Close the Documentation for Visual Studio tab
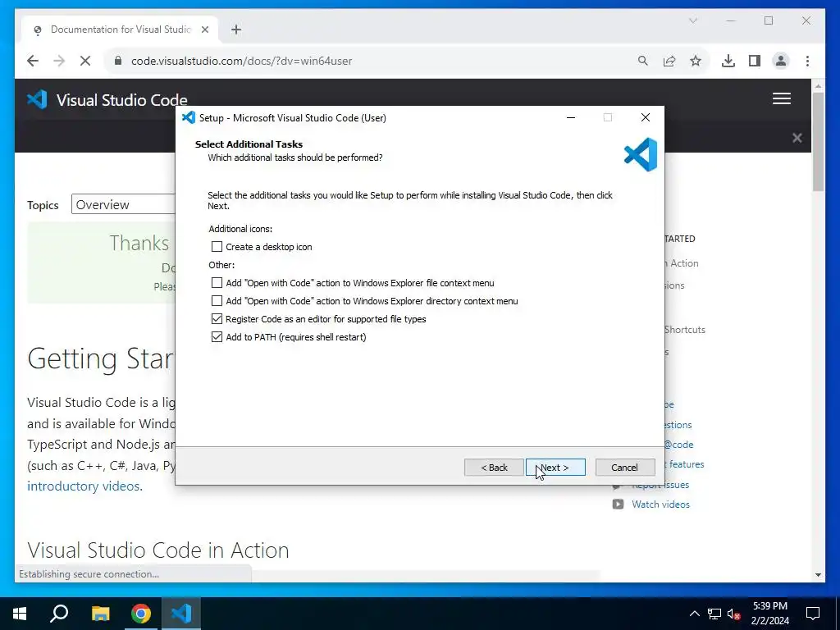The width and height of the screenshot is (840, 630). tap(204, 30)
